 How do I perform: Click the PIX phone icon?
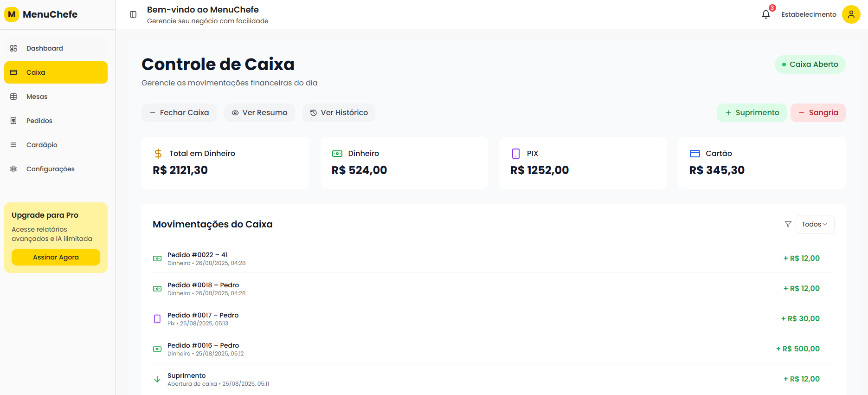pyautogui.click(x=515, y=154)
